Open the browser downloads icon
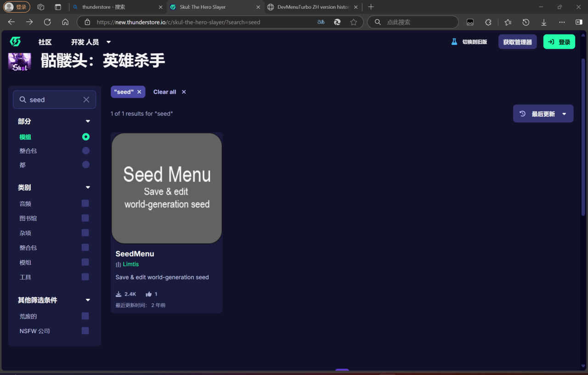The height and width of the screenshot is (375, 588). [x=544, y=22]
